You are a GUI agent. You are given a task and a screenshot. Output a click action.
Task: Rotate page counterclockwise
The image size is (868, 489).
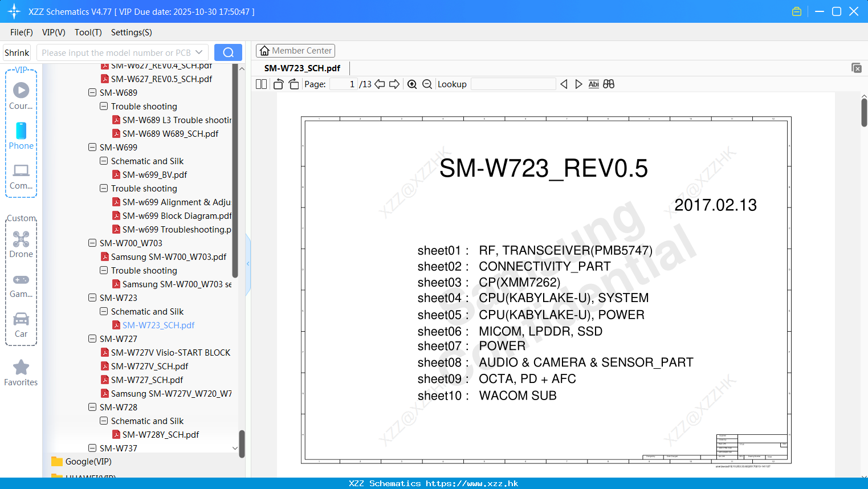click(x=278, y=84)
